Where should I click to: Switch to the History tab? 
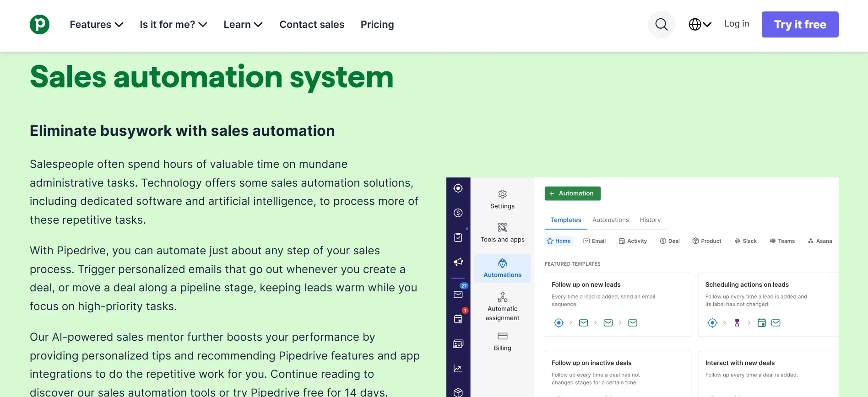pyautogui.click(x=650, y=220)
